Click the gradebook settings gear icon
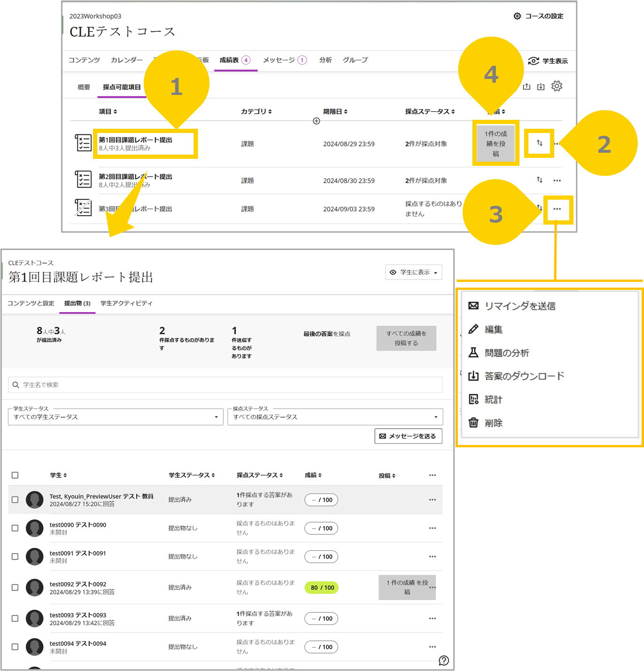The width and height of the screenshot is (644, 671). pos(557,86)
